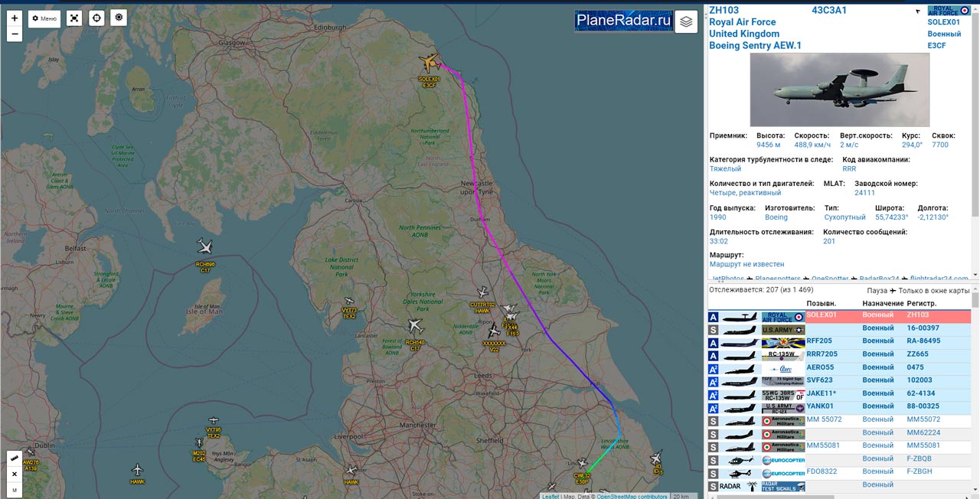Open the map layers selector
Image resolution: width=980 pixels, height=499 pixels.
[x=686, y=22]
